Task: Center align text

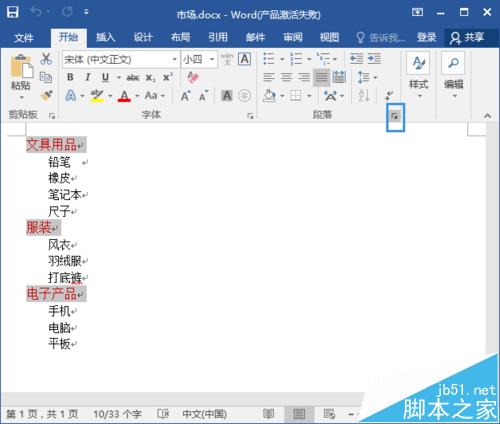Action: point(286,77)
